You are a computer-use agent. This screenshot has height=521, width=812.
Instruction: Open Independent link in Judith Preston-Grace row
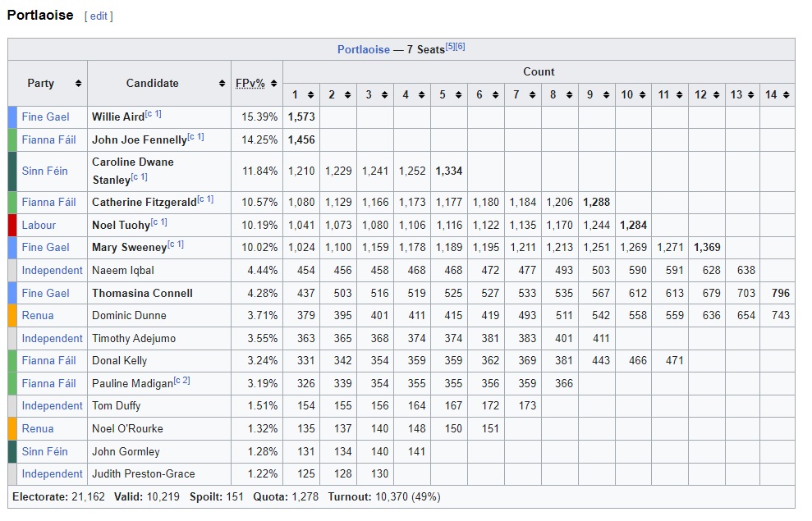tap(53, 473)
